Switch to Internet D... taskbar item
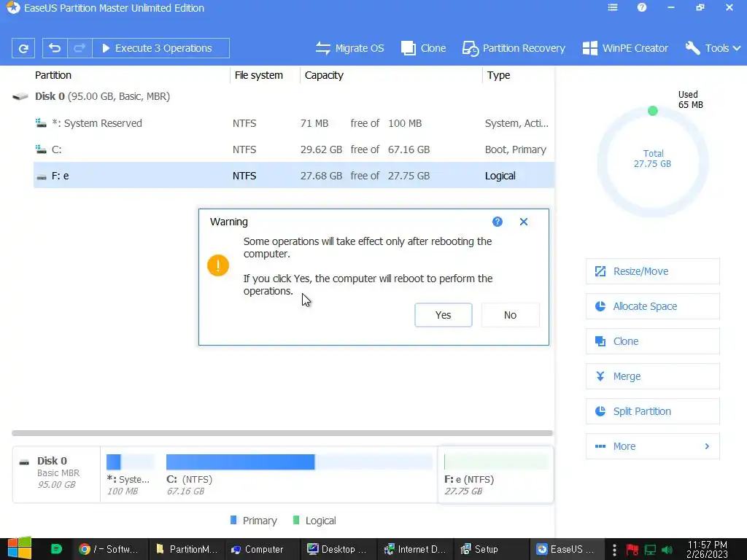 415,549
